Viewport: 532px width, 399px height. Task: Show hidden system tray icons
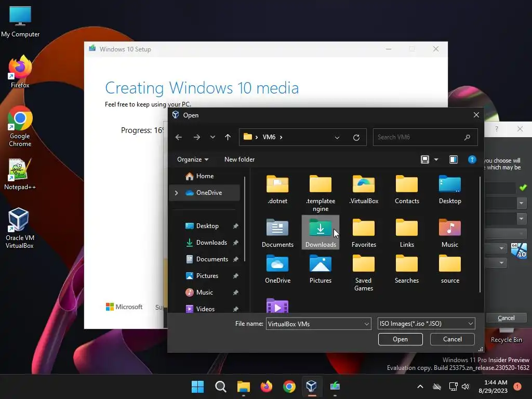coord(420,387)
